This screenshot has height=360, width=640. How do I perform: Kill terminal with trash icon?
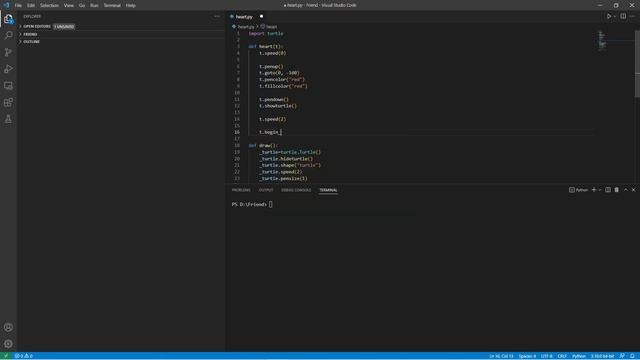[617, 190]
